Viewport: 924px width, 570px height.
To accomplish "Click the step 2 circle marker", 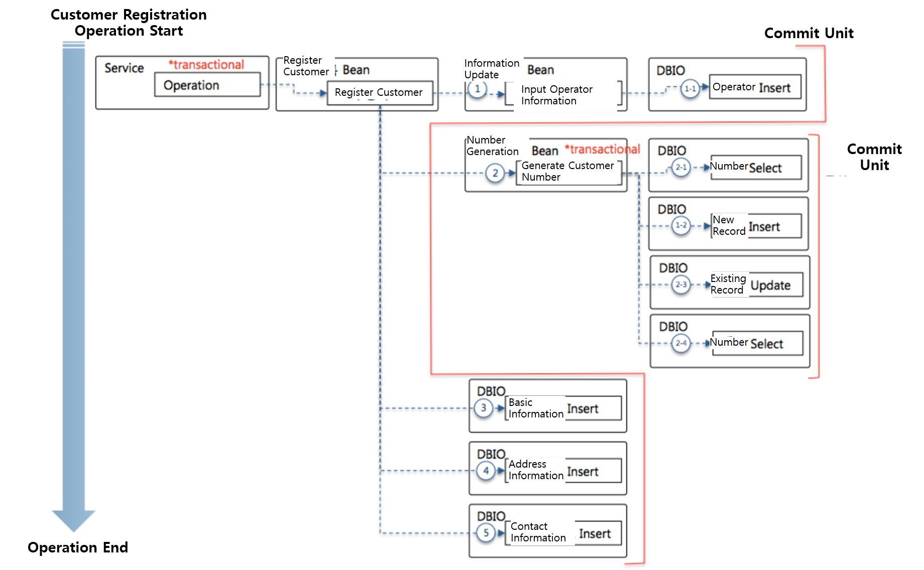I will click(495, 174).
